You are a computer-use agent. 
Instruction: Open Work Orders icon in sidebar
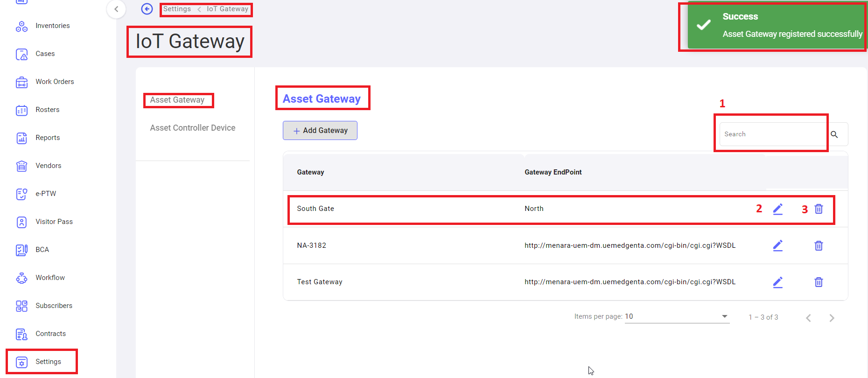pyautogui.click(x=21, y=82)
